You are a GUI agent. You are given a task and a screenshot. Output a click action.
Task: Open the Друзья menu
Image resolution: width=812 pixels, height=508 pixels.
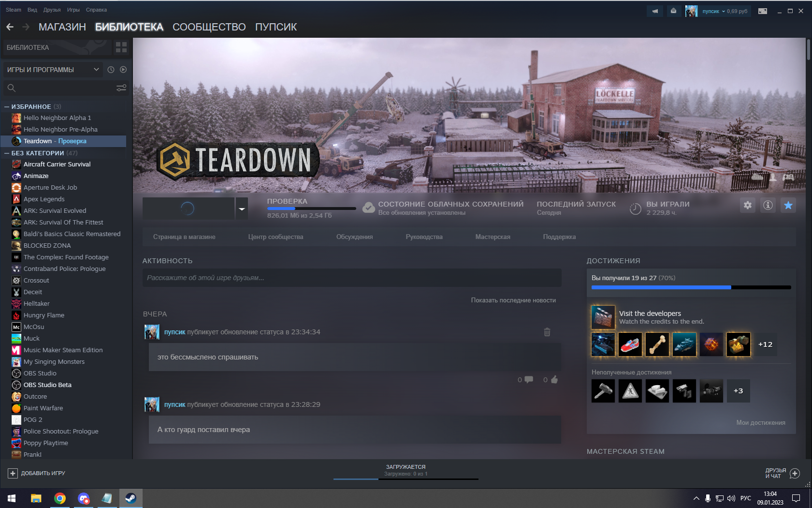[52, 10]
